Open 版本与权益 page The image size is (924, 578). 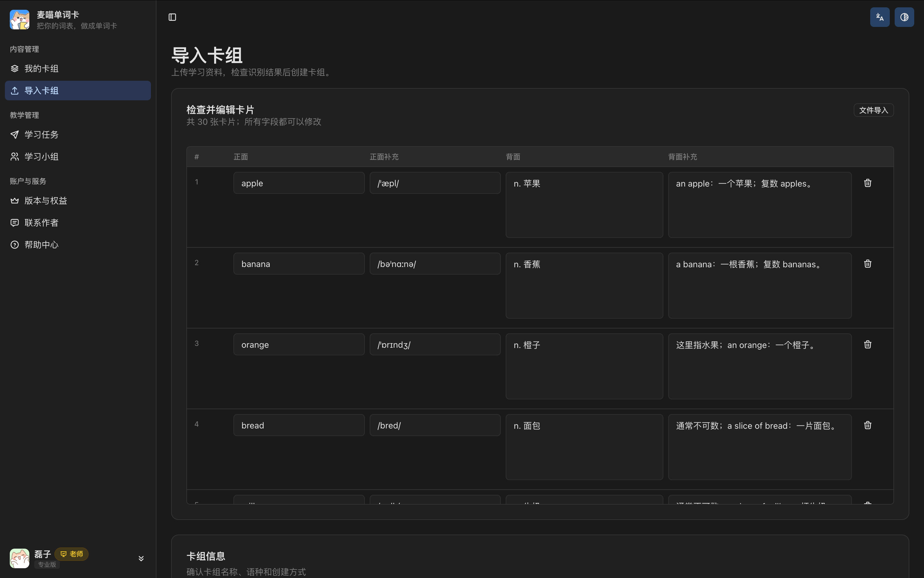78,201
